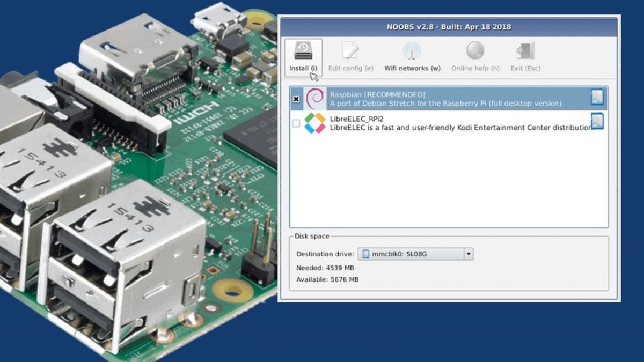Viewport: 644px width, 362px height.
Task: Enable the LibreELEC_RPi2 checkbox
Action: tap(296, 123)
